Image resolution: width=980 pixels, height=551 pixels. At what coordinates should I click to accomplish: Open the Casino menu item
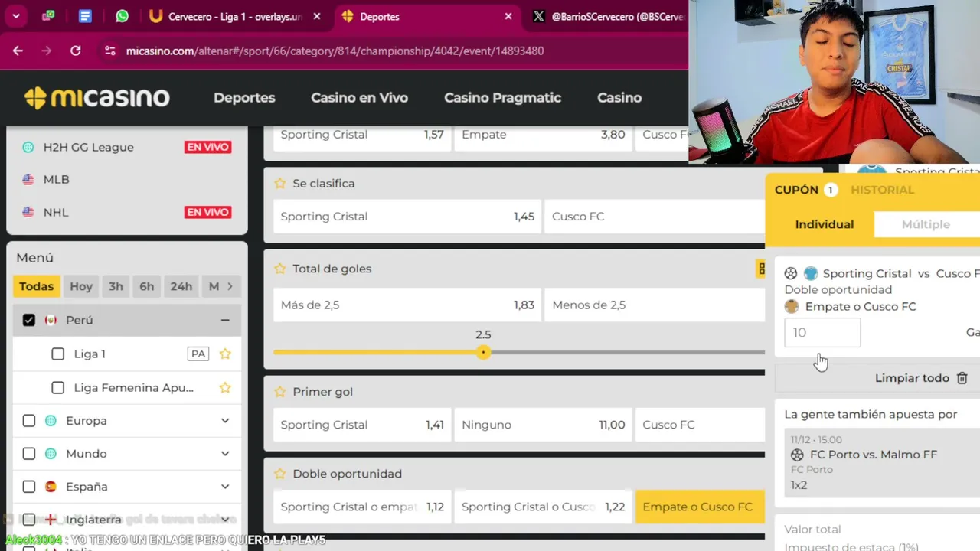point(619,98)
